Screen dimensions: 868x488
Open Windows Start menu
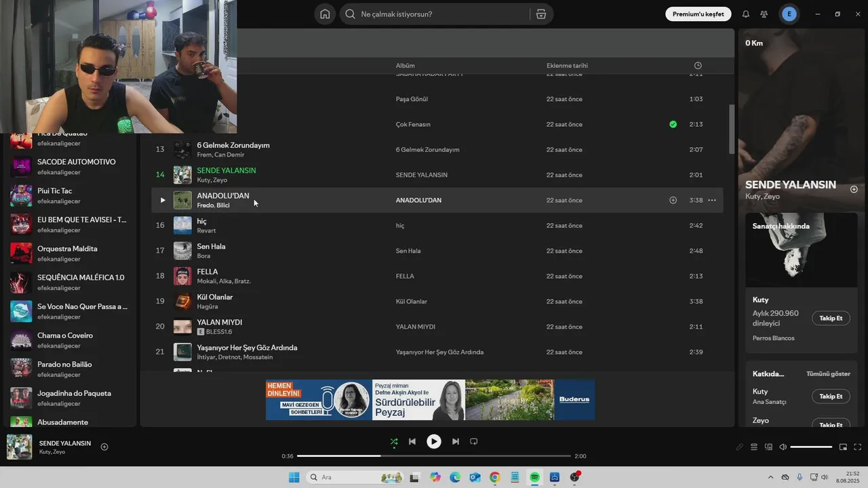(294, 477)
